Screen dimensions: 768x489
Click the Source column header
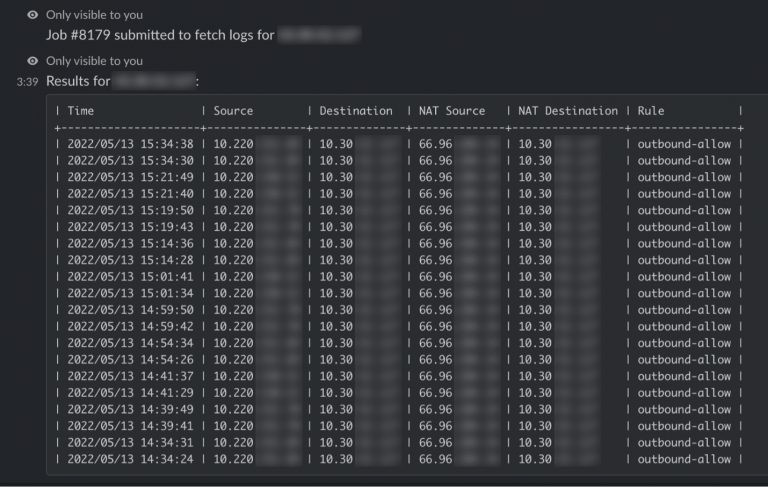point(233,111)
